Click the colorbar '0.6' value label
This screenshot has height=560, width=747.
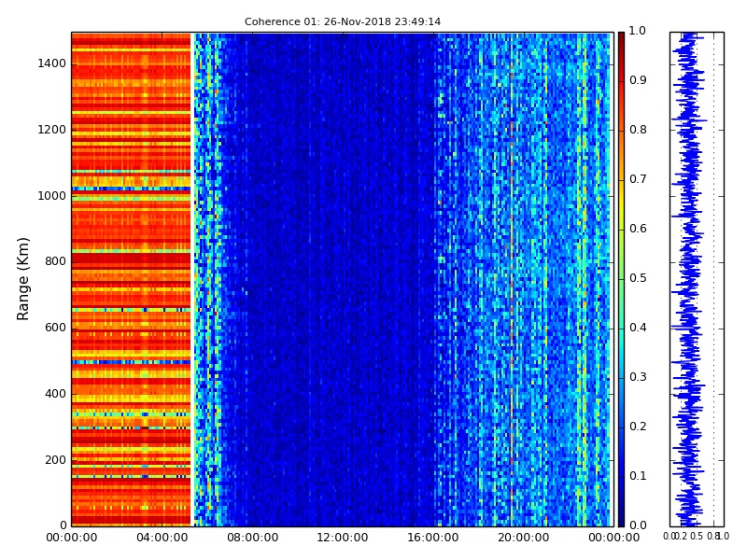click(x=638, y=229)
